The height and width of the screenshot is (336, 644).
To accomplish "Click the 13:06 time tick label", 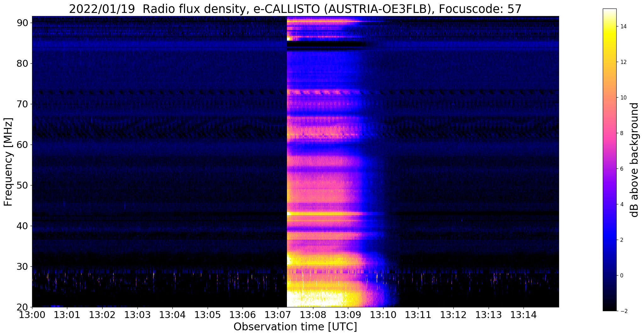I will click(x=243, y=315).
